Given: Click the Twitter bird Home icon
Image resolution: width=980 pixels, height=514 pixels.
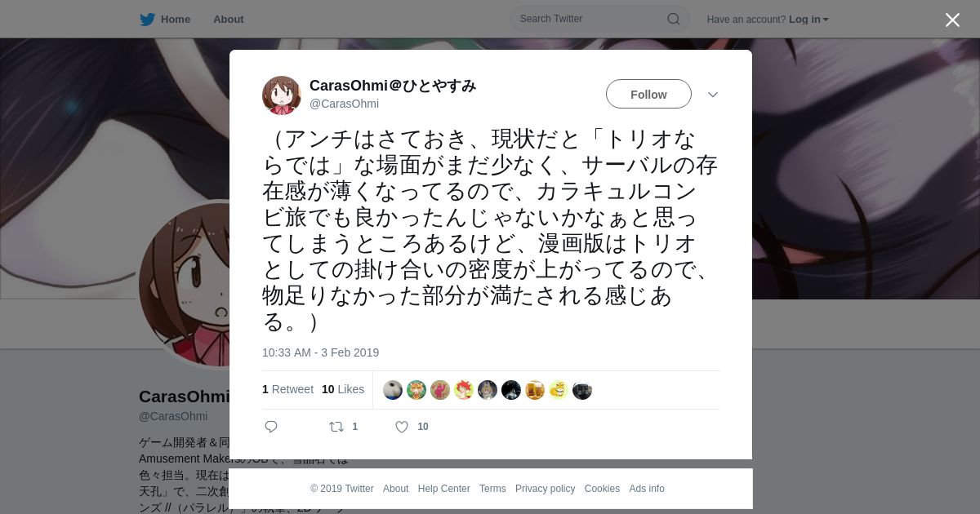Looking at the screenshot, I should click(147, 20).
